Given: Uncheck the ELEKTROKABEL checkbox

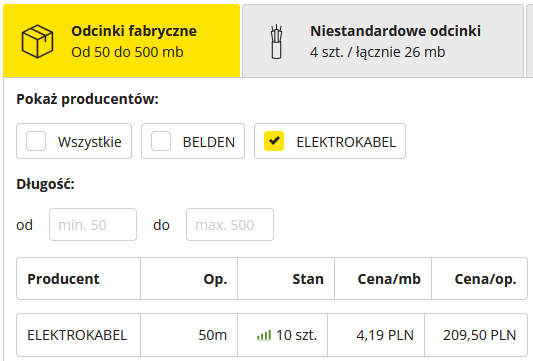Looking at the screenshot, I should click(274, 141).
